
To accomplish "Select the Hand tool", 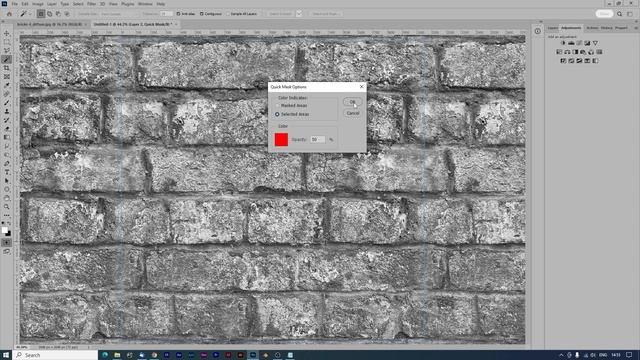I will (7, 198).
